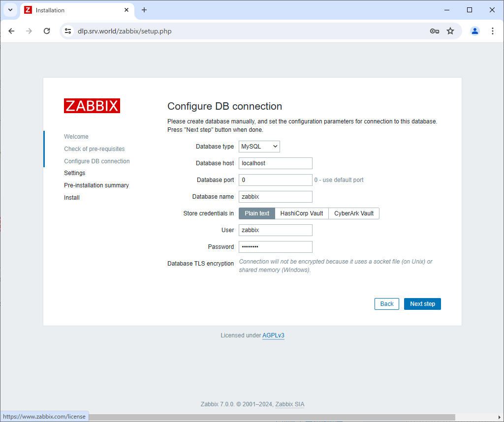The image size is (504, 422).
Task: Click the horizontal scrollbar right arrow
Action: point(499,417)
